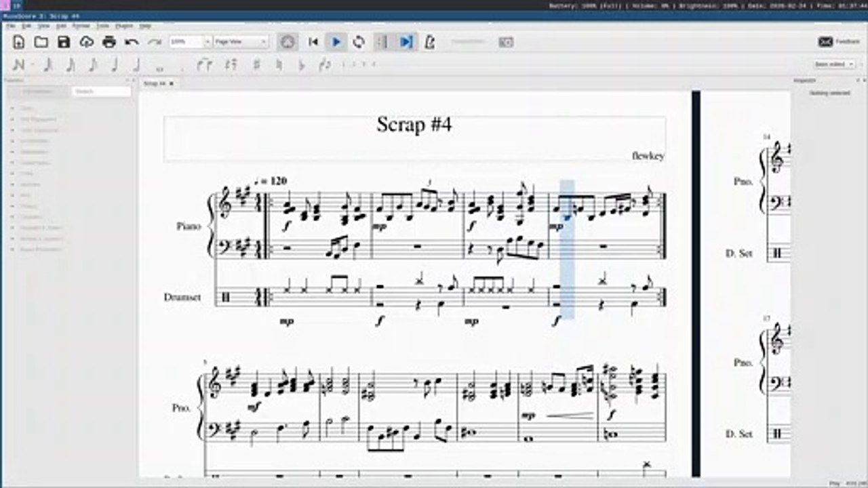The image size is (868, 488).
Task: Select the 16th note duration
Action: click(71, 65)
